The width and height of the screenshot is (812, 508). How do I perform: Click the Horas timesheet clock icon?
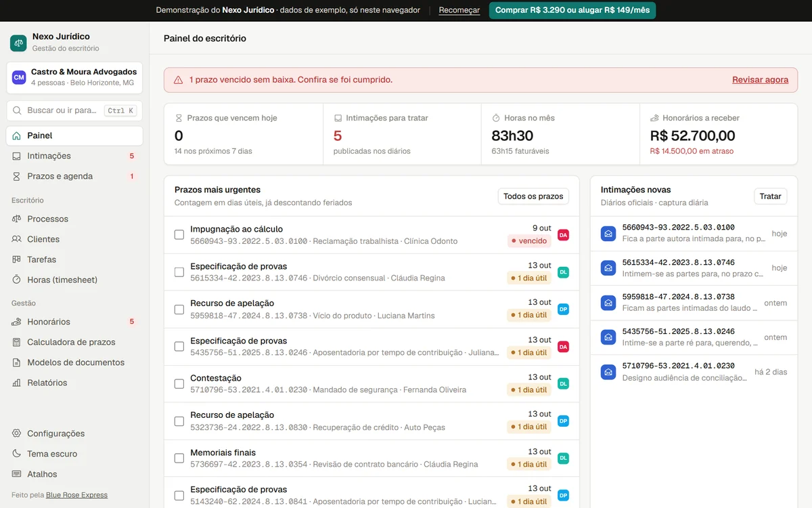(x=17, y=280)
